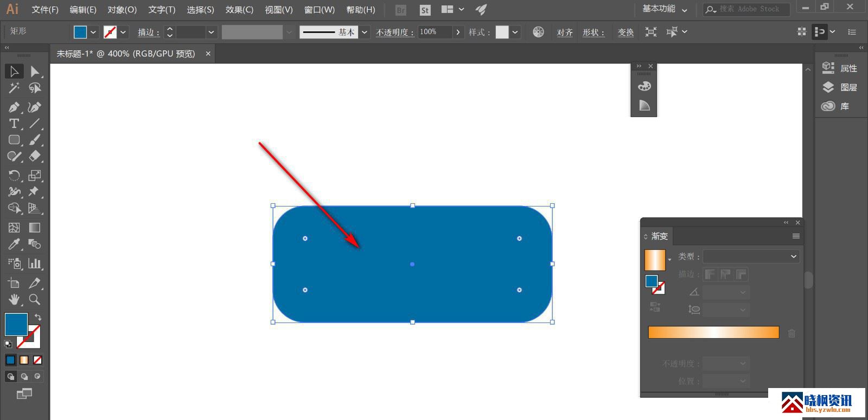This screenshot has height=420, width=868.
Task: Switch to 未标题-1 document tab
Action: click(126, 54)
